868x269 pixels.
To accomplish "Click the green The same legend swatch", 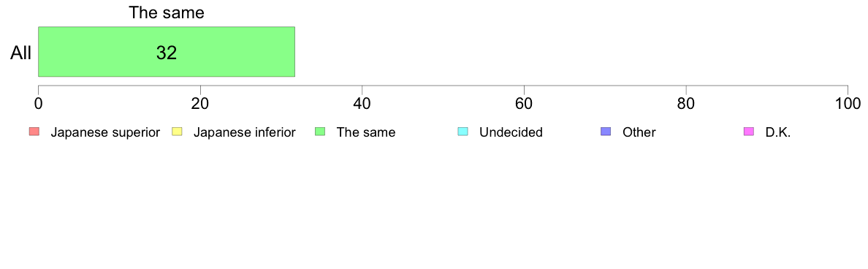I will [x=320, y=132].
